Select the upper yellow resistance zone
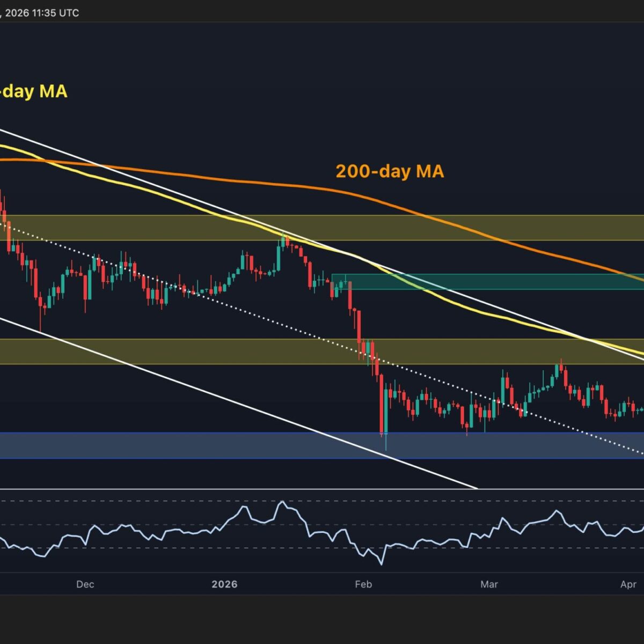644x644 pixels. pyautogui.click(x=134, y=228)
